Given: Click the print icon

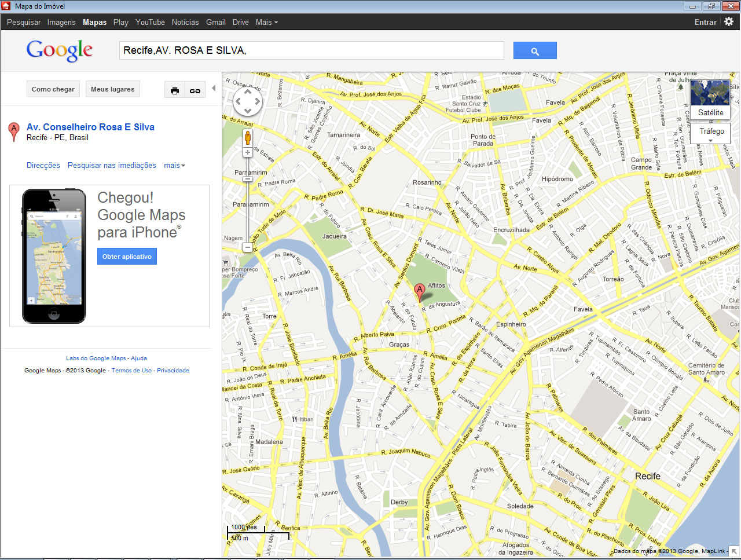Looking at the screenshot, I should tap(175, 90).
